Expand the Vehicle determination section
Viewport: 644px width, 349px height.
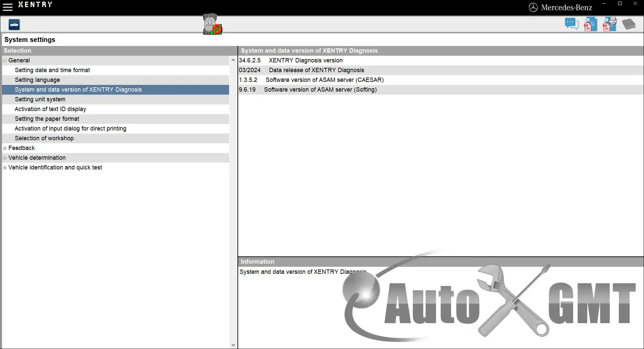(x=5, y=158)
